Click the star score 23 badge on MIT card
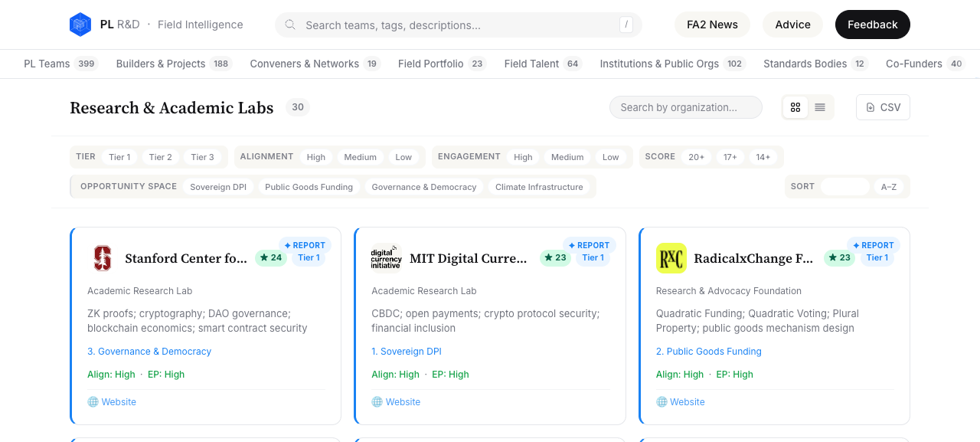This screenshot has height=442, width=980. coord(555,258)
